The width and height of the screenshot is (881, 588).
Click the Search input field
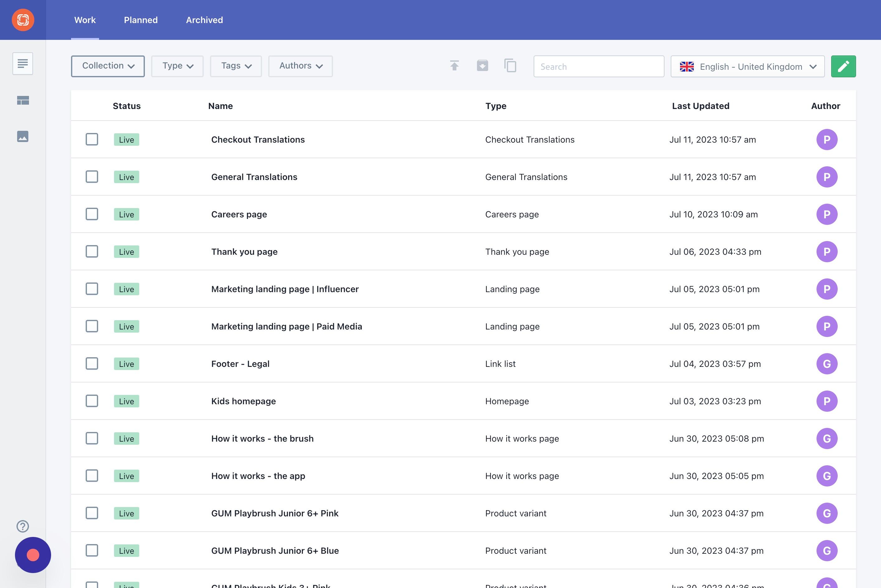coord(598,66)
